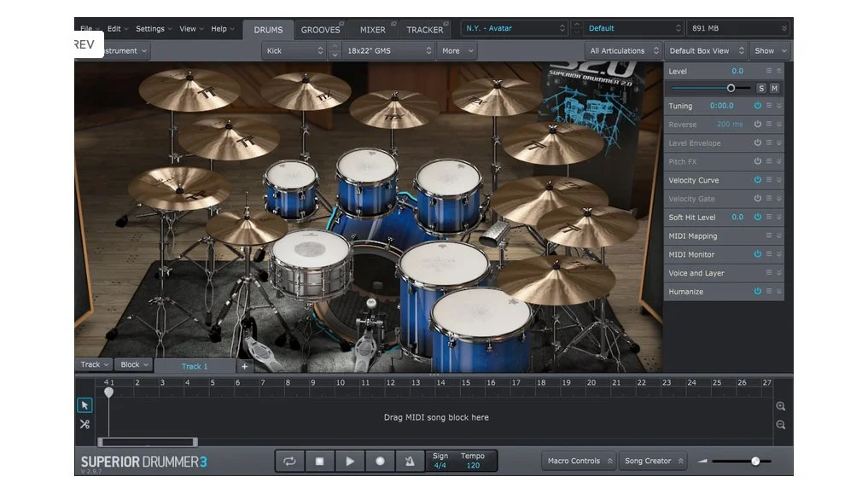Open the N.Y. - Avatar library dropdown
Viewport: 868px width, 488px height.
click(515, 28)
